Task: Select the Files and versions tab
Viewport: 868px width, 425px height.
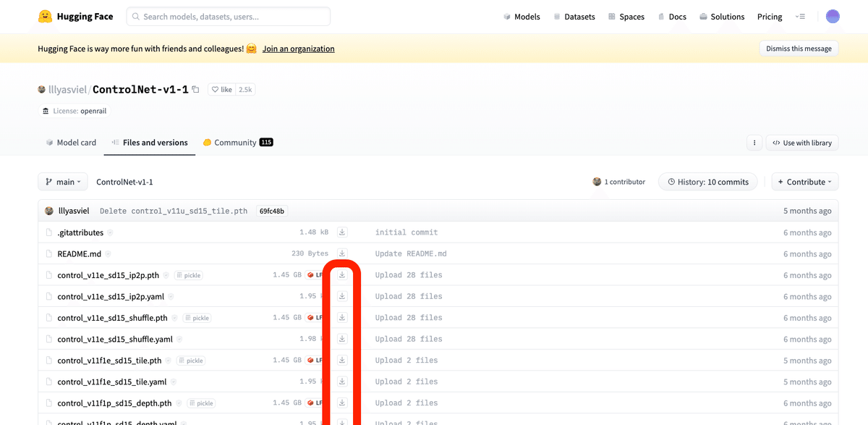Action: pyautogui.click(x=150, y=143)
